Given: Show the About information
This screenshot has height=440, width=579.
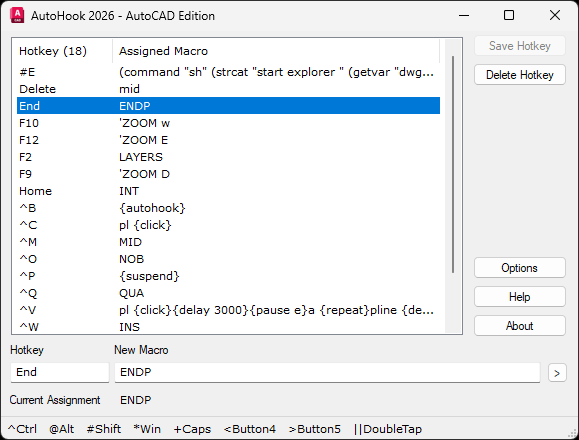Looking at the screenshot, I should (520, 326).
